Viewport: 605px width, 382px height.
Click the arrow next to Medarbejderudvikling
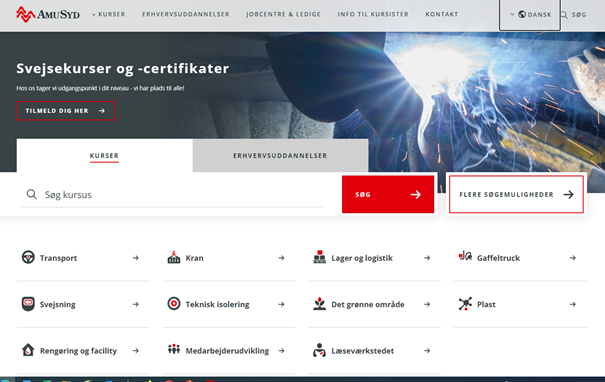[281, 351]
